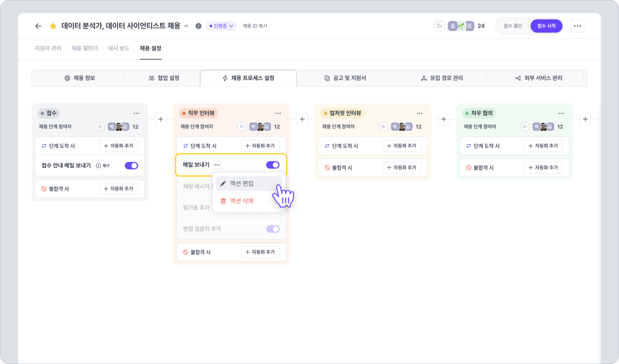619x364 pixels.
Task: Disable the 메일 보내기 toggle
Action: tap(273, 165)
